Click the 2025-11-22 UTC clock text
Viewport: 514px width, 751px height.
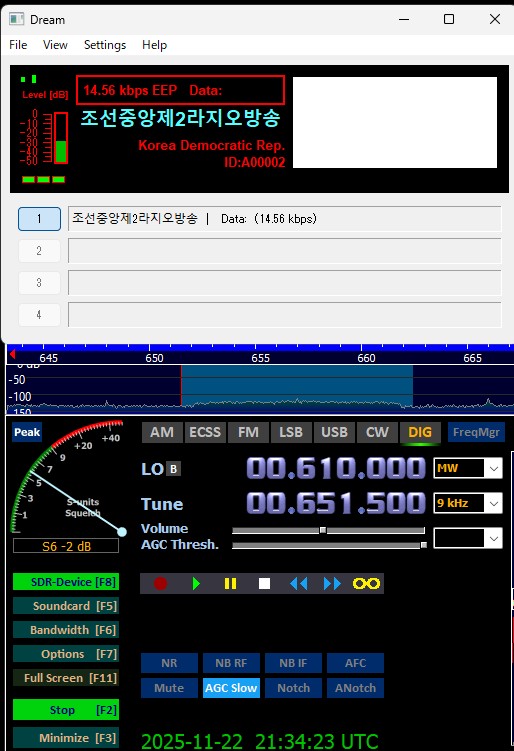pyautogui.click(x=260, y=741)
